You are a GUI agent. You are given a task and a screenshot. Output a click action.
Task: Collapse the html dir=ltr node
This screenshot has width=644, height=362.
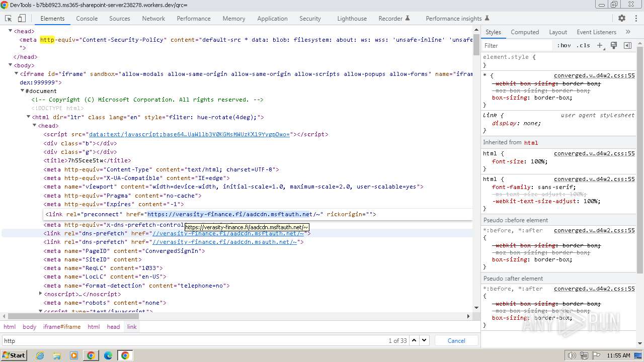29,117
